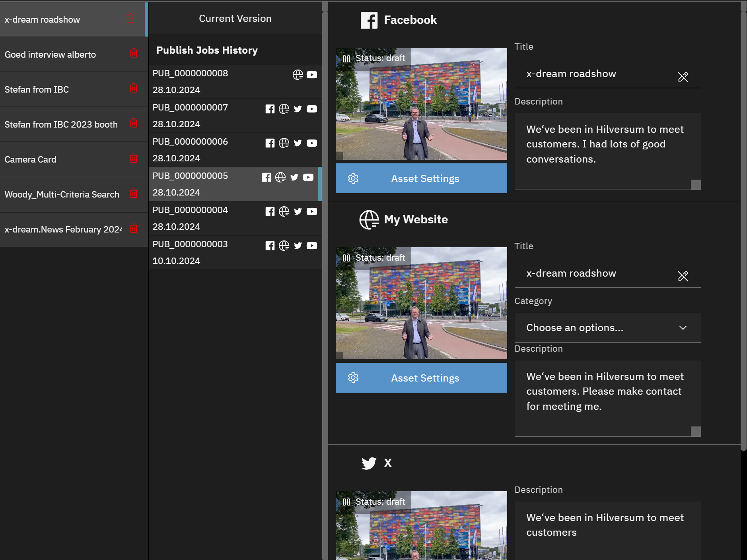Select publish job PUB_0000000005
The height and width of the screenshot is (560, 747).
pyautogui.click(x=235, y=184)
